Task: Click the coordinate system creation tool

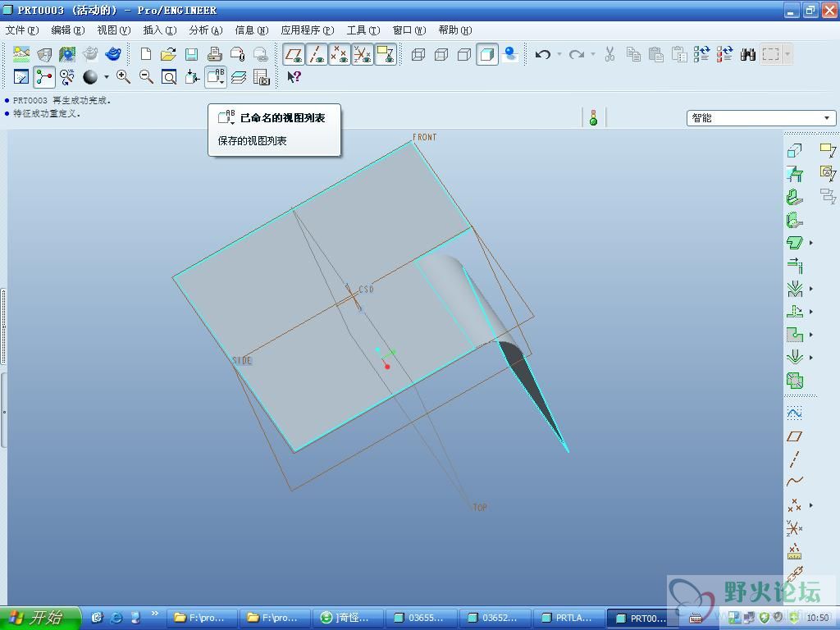Action: [x=794, y=528]
